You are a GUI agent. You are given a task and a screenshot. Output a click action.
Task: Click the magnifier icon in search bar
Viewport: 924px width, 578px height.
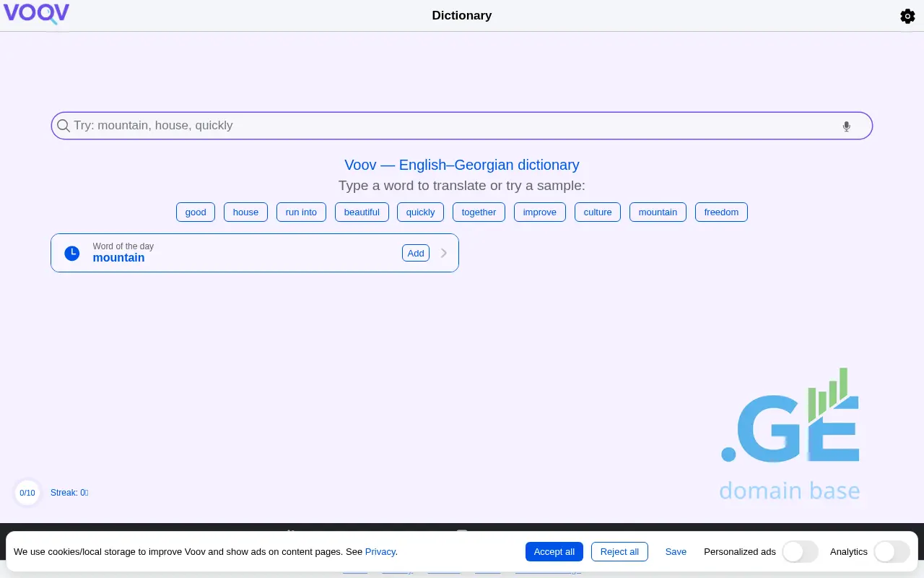click(x=64, y=126)
